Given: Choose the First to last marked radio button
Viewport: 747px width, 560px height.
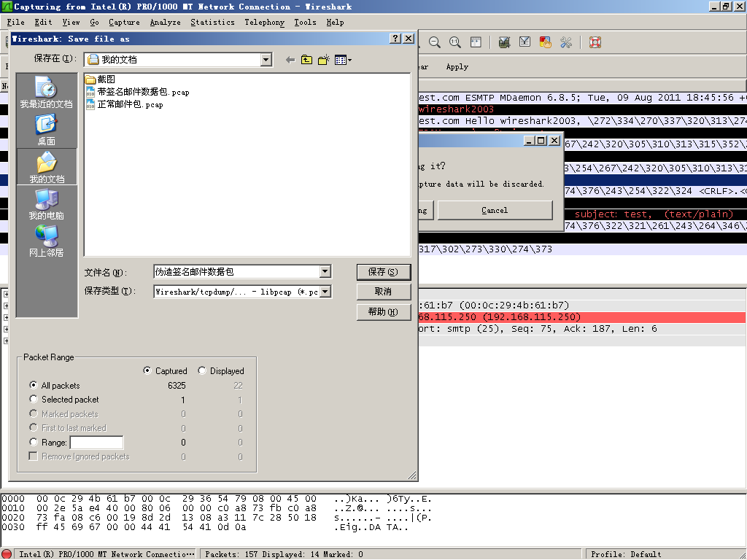Looking at the screenshot, I should click(34, 427).
